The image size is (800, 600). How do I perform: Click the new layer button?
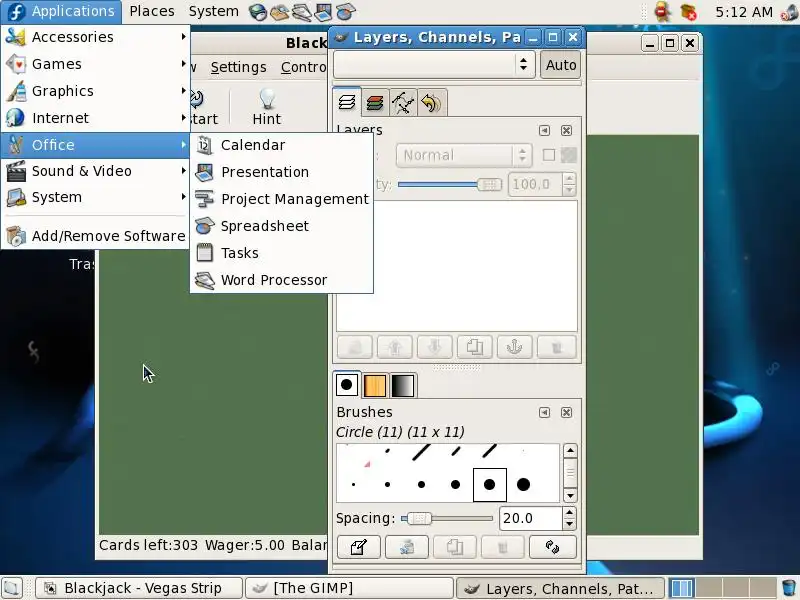[355, 347]
